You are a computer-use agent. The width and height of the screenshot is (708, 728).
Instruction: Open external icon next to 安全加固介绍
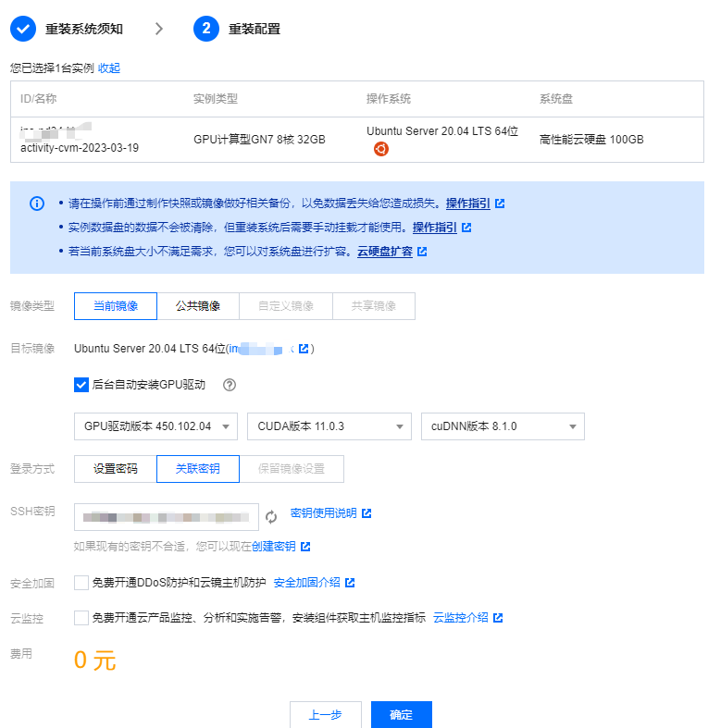coord(350,583)
